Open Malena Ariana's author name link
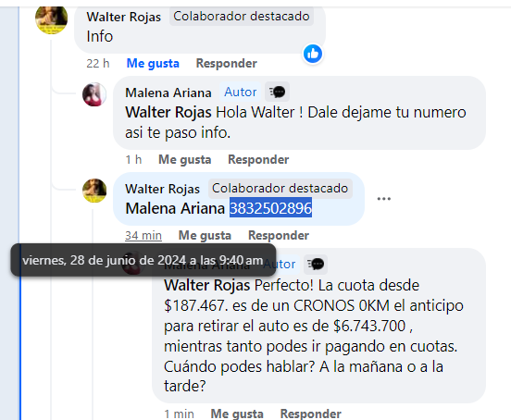The height and width of the screenshot is (420, 511). tap(168, 93)
